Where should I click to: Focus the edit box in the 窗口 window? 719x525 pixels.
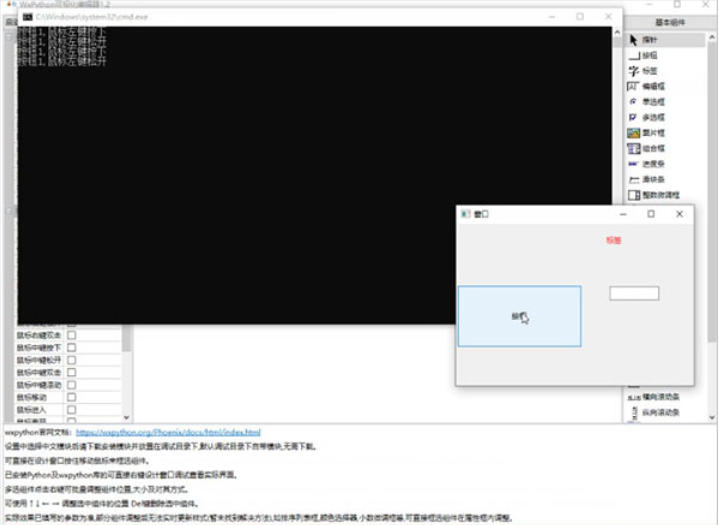pyautogui.click(x=634, y=293)
